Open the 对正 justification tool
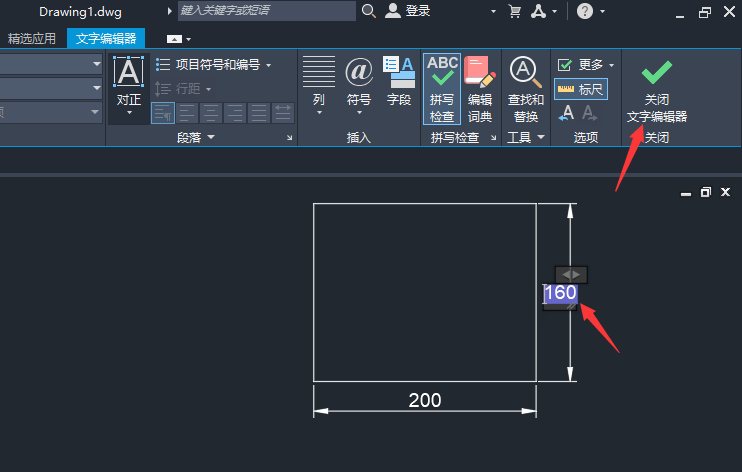This screenshot has height=472, width=742. click(x=129, y=86)
